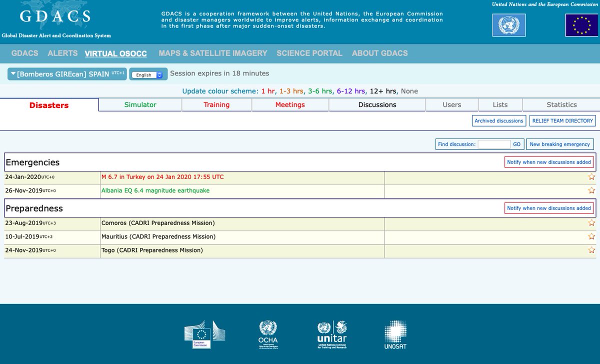Click the Session expires in 18 minutes text

[x=219, y=73]
